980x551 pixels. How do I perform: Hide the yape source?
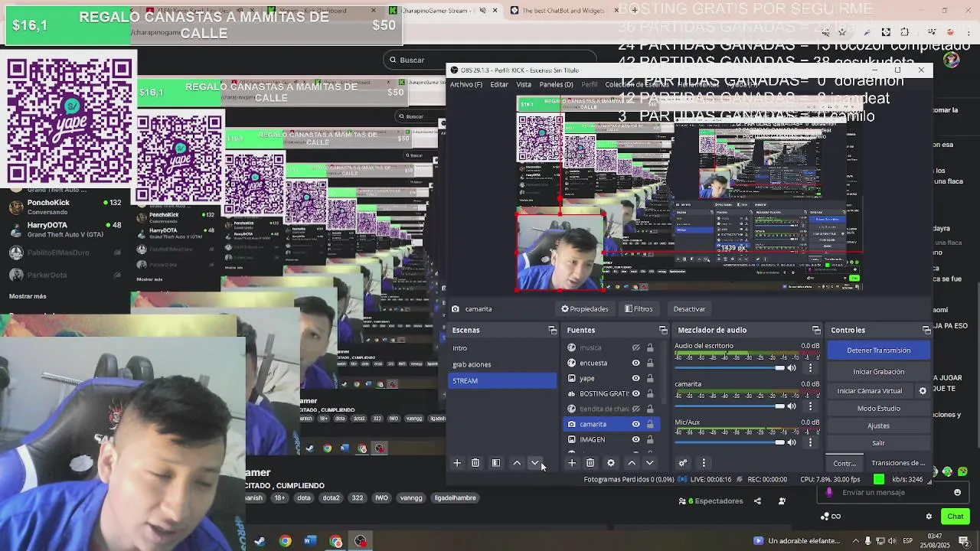click(635, 378)
